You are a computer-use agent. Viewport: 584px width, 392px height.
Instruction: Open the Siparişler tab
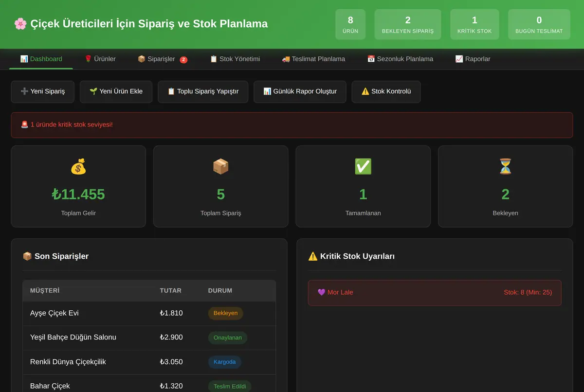(163, 59)
